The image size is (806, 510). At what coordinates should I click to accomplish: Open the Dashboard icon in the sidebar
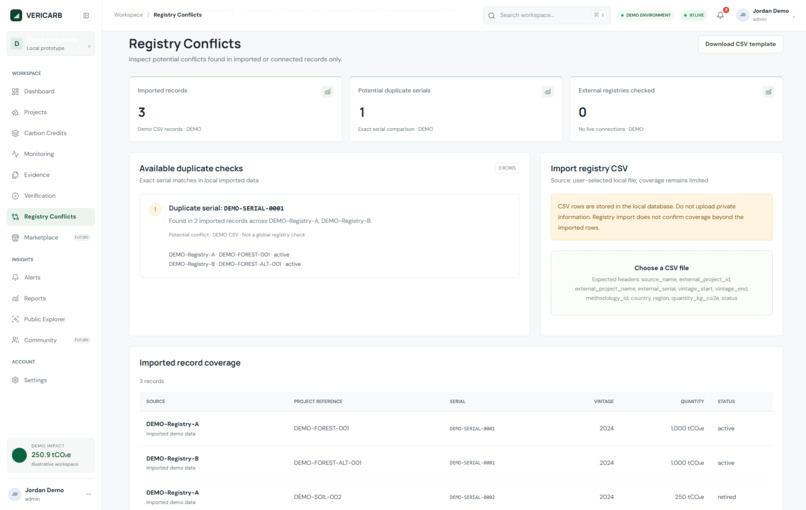(15, 92)
